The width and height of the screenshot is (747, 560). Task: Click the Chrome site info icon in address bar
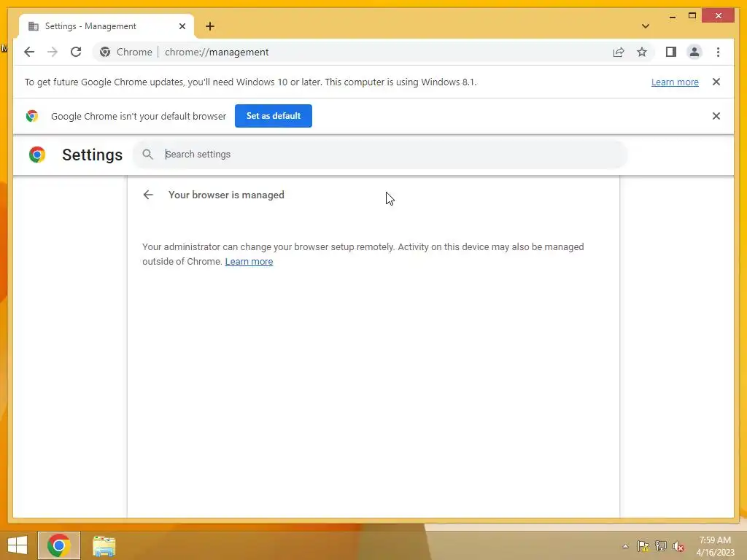(x=105, y=52)
